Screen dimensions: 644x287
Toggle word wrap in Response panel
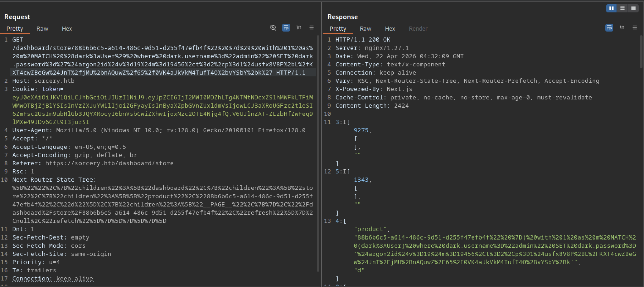click(609, 28)
